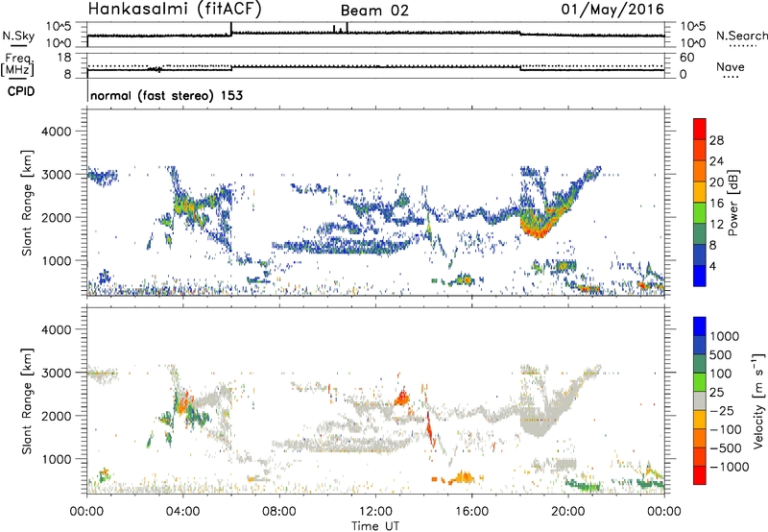This screenshot has width=768, height=532.
Task: Click the '08:00' time tick label
Action: (x=279, y=512)
